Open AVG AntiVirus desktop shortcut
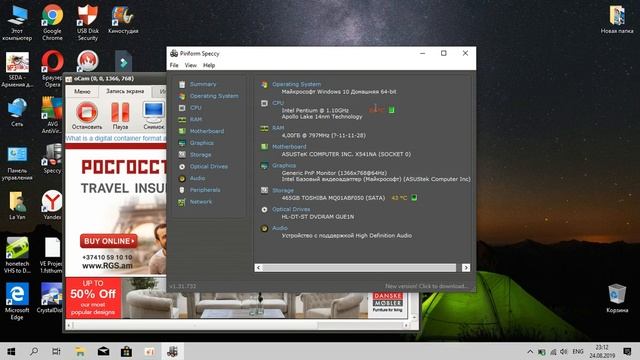 [52, 115]
